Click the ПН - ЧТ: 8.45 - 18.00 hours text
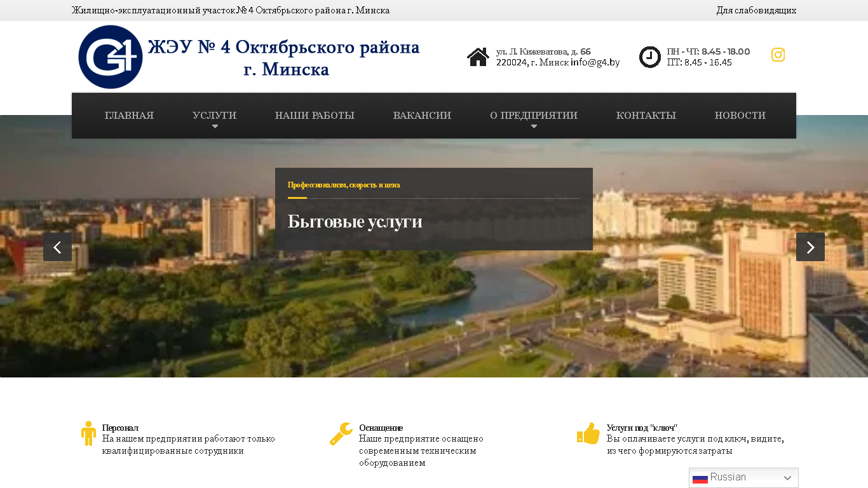Image resolution: width=868 pixels, height=488 pixels. point(708,51)
